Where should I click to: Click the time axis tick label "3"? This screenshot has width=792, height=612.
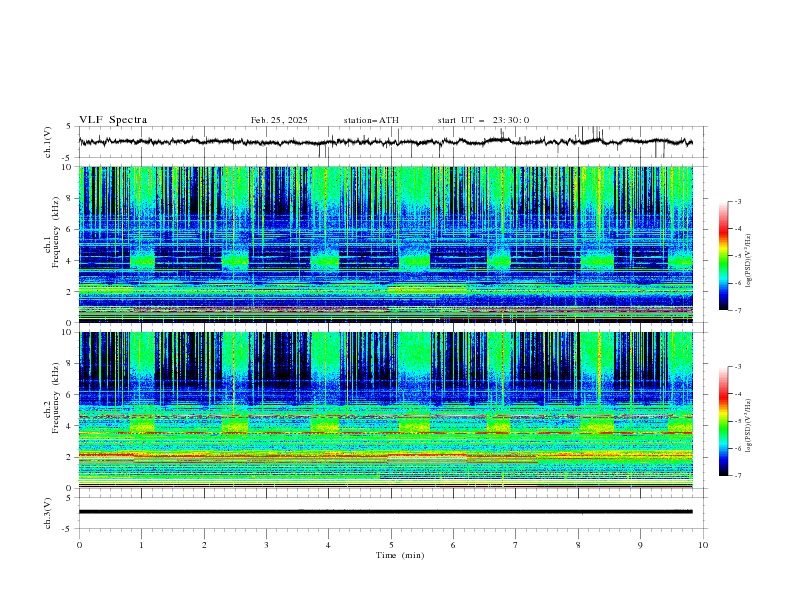(x=266, y=545)
